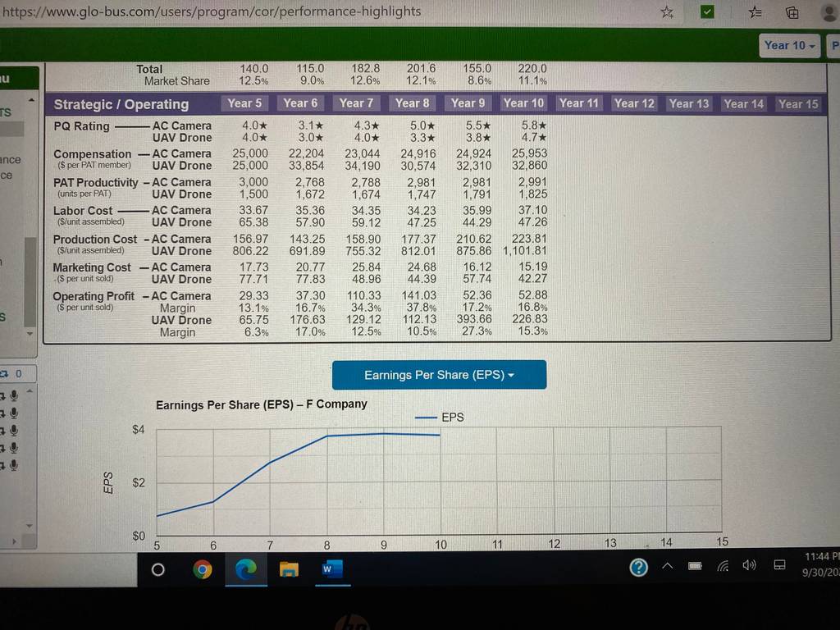Select the Year 12 column tab
Viewport: 840px width, 630px height.
click(x=634, y=103)
